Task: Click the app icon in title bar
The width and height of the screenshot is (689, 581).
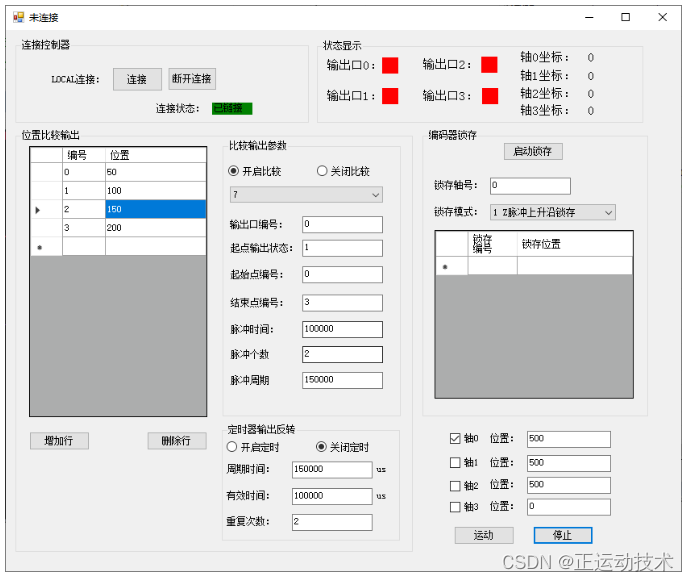Action: pos(18,17)
